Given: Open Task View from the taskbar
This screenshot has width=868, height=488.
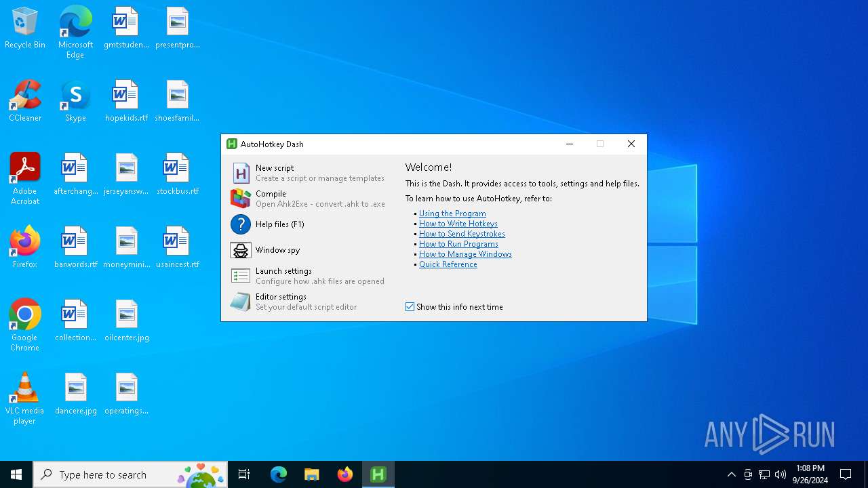Looking at the screenshot, I should pos(244,474).
